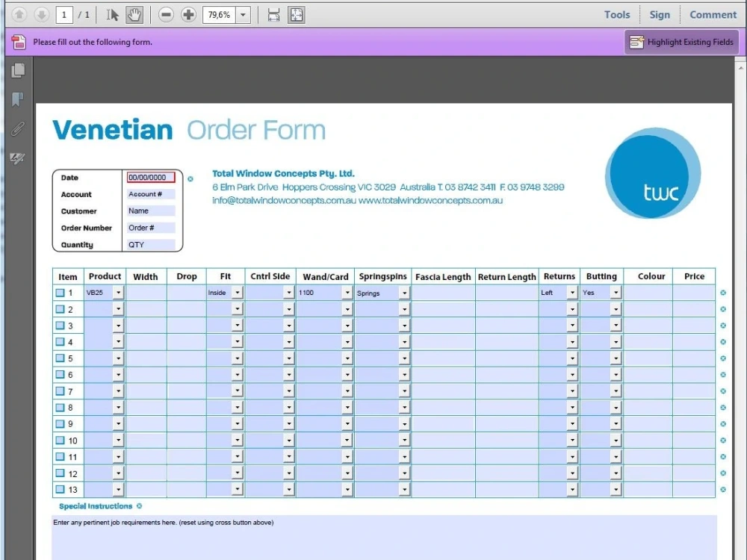Reset row 7 with its cross button
747x560 pixels.
(x=723, y=391)
